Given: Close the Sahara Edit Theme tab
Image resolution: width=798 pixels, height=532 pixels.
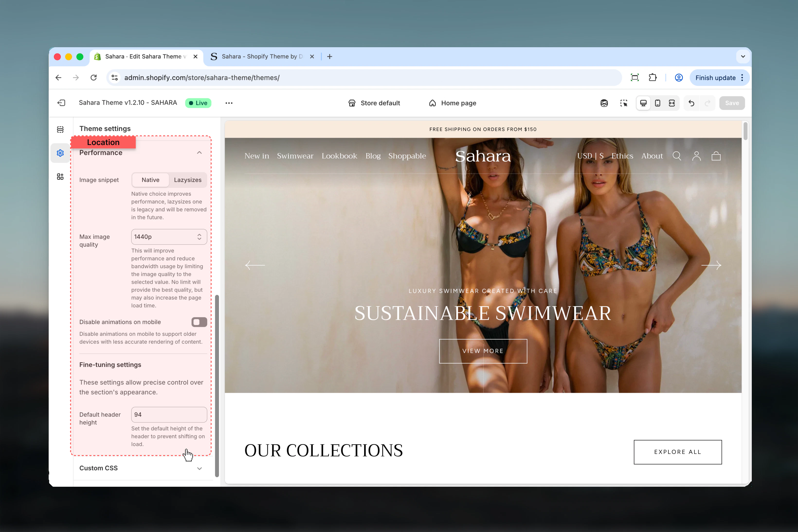Looking at the screenshot, I should 195,57.
